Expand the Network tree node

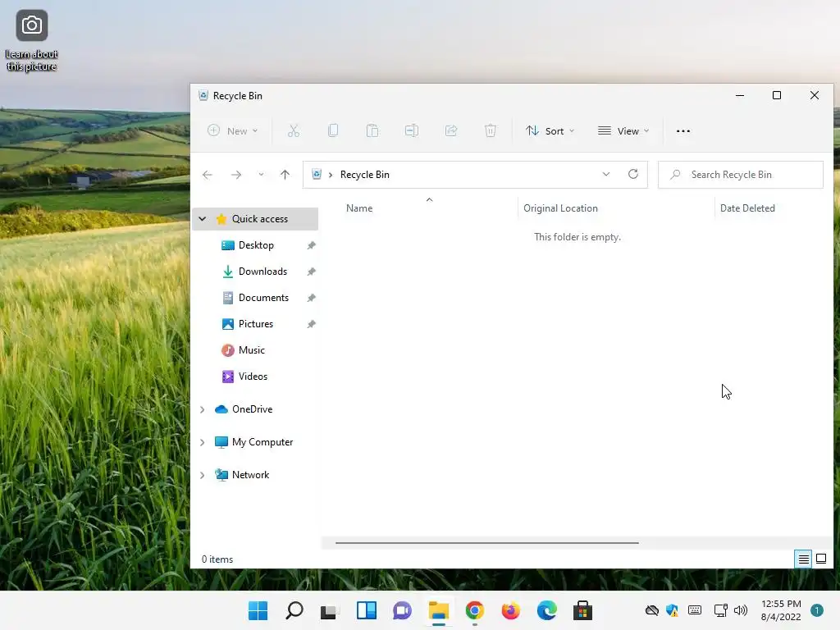(x=203, y=475)
